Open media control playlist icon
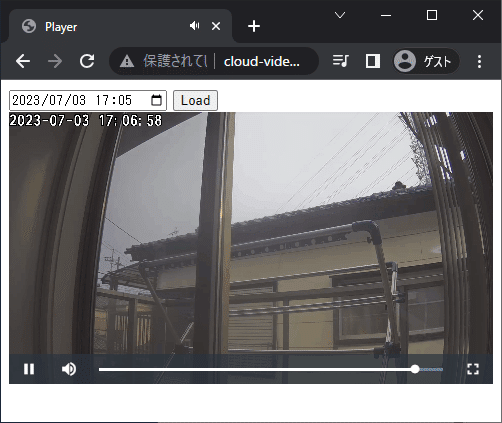The height and width of the screenshot is (423, 502). (x=341, y=61)
